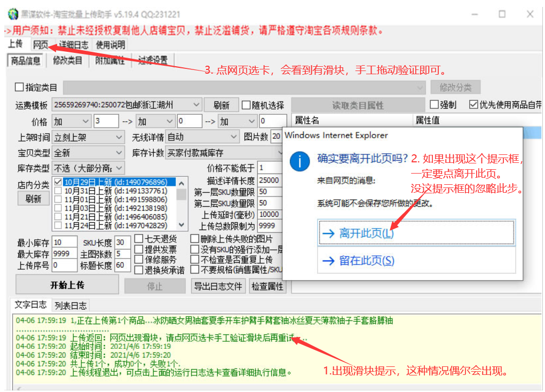Image resolution: width=545 pixels, height=392 pixels.
Task: Switch to 修改类目 sub-tab
Action: click(67, 60)
